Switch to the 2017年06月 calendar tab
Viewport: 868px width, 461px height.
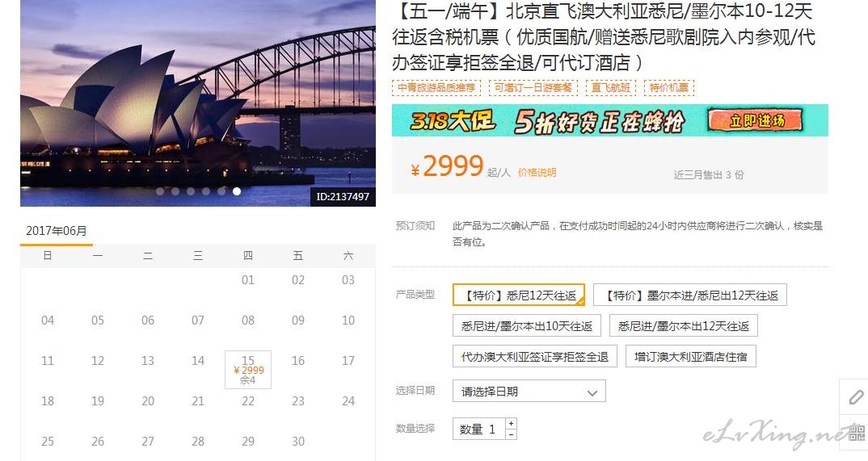click(57, 231)
